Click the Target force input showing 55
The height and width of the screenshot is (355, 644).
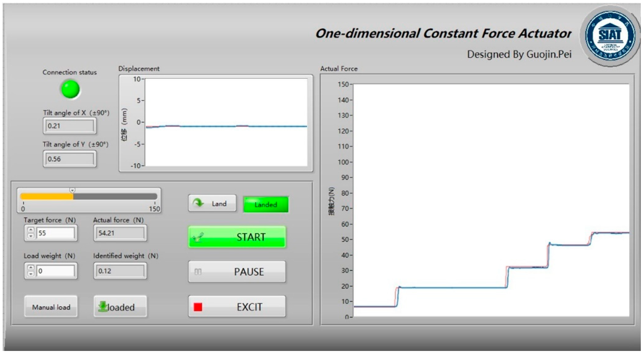click(x=55, y=233)
